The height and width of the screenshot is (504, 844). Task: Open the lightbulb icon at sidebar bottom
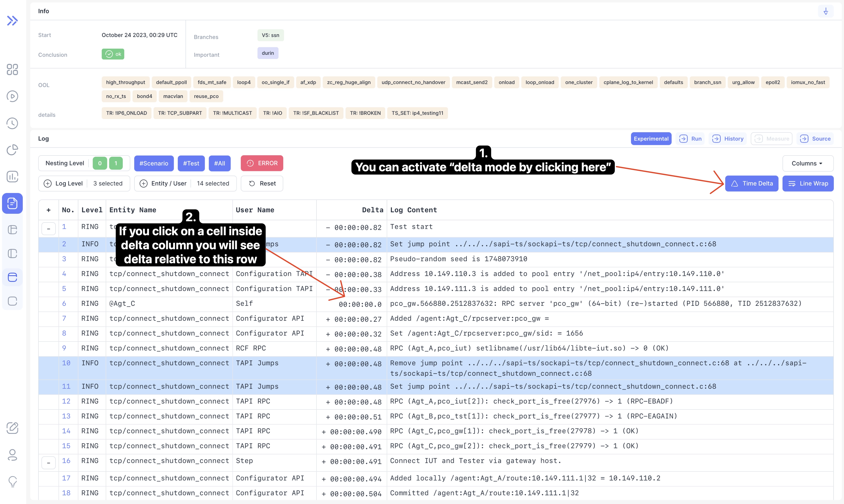[x=12, y=481]
